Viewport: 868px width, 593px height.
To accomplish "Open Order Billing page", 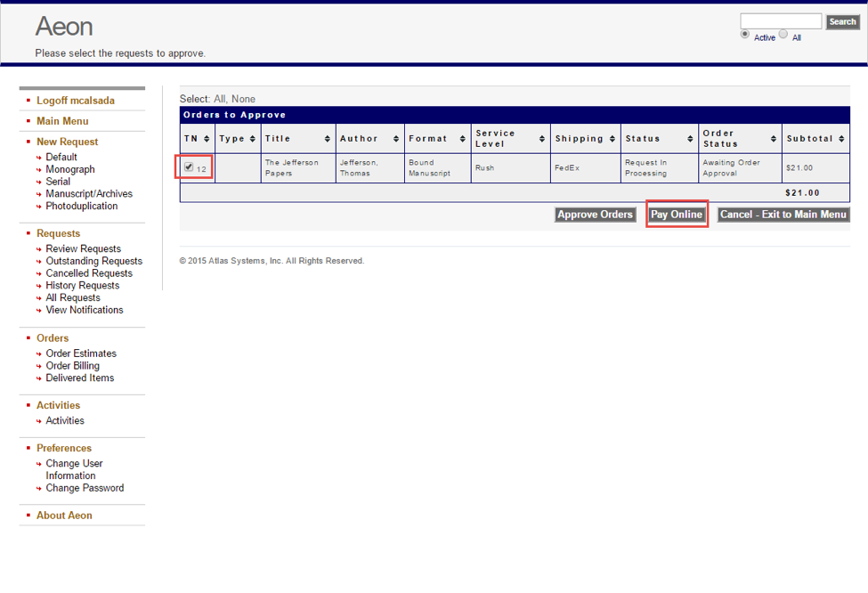I will point(73,365).
